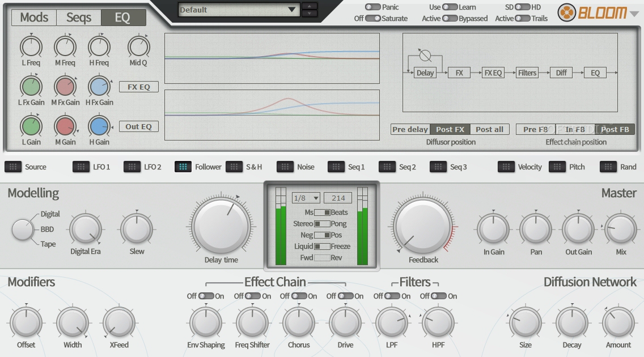Viewport: 644px width, 357px height.
Task: Switch to the Mods tab
Action: tap(34, 17)
